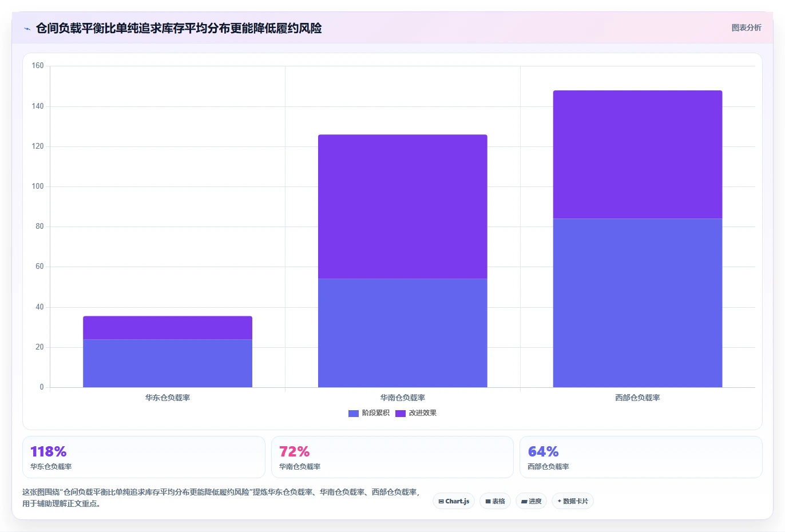Toggle the 阶段累积 legend swatch
This screenshot has height=532, width=785.
[354, 413]
